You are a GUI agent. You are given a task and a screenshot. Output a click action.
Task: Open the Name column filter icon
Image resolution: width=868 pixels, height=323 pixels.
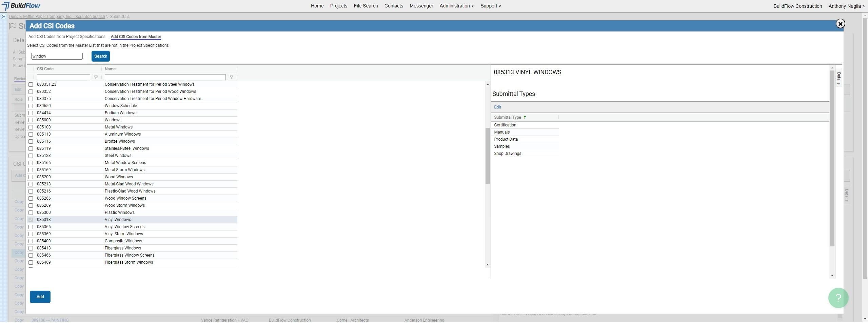tap(231, 77)
